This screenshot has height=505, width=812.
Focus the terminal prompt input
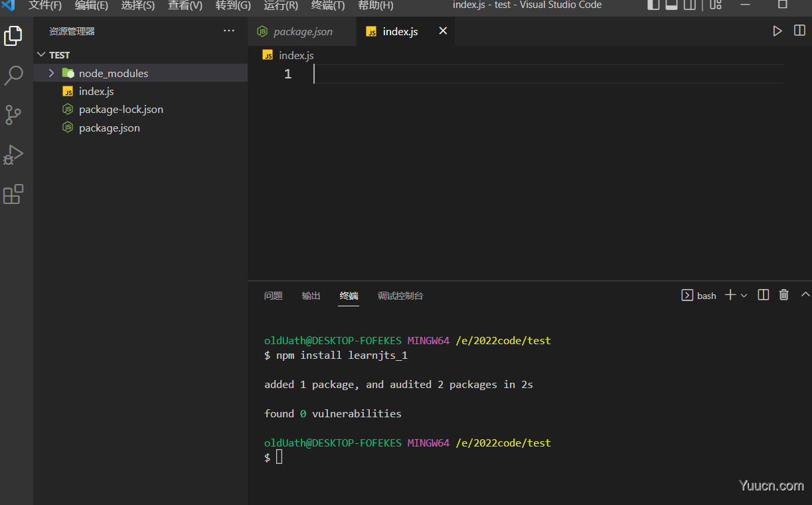coord(279,457)
